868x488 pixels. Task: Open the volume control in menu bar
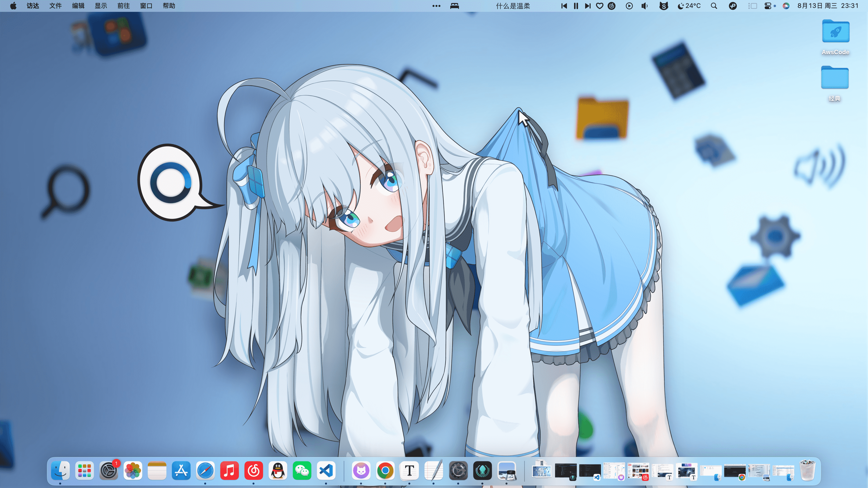click(644, 6)
